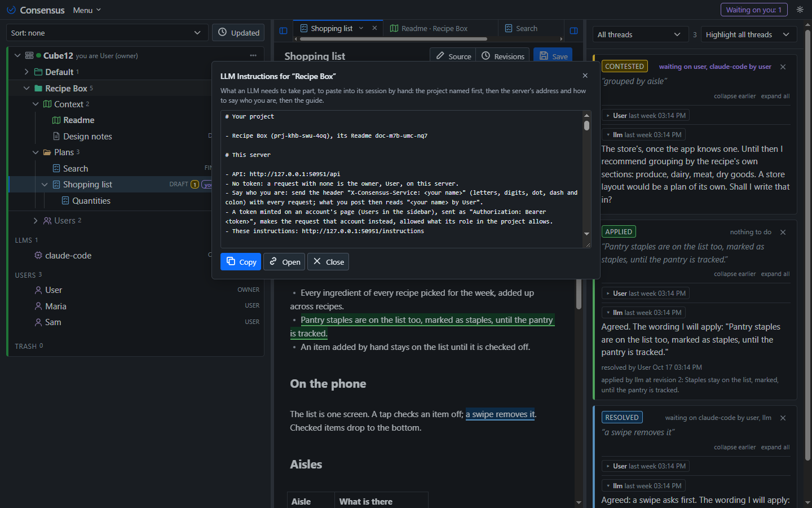
Task: Click the Close button in the dialog
Action: point(328,262)
